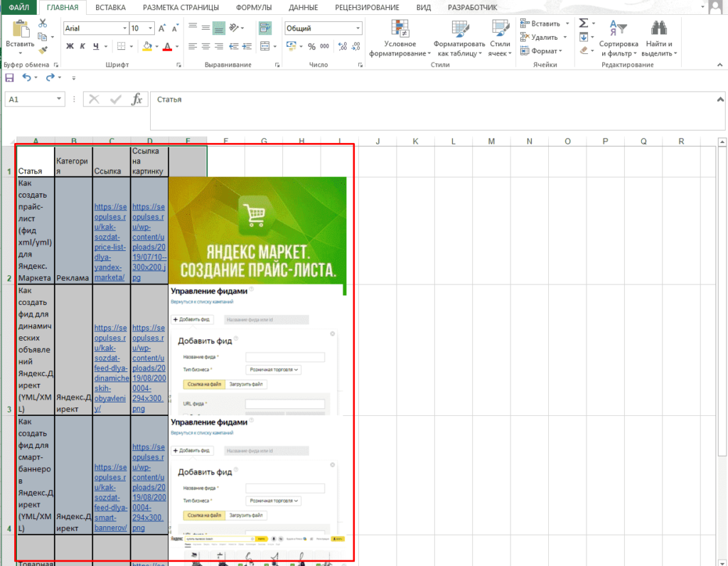The width and height of the screenshot is (728, 566).
Task: Pick the yellow fill color bucket
Action: coord(147,46)
